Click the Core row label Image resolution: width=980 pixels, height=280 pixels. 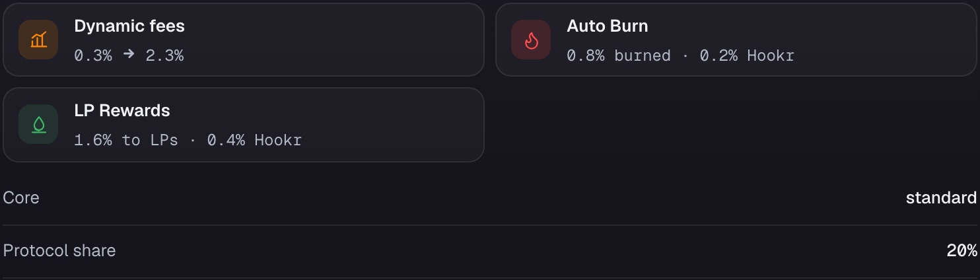click(x=21, y=197)
